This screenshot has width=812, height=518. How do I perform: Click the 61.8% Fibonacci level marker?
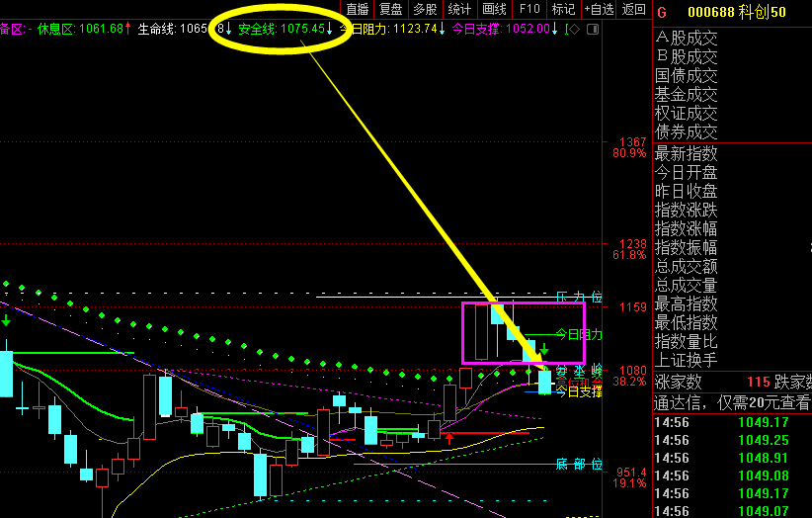[629, 255]
